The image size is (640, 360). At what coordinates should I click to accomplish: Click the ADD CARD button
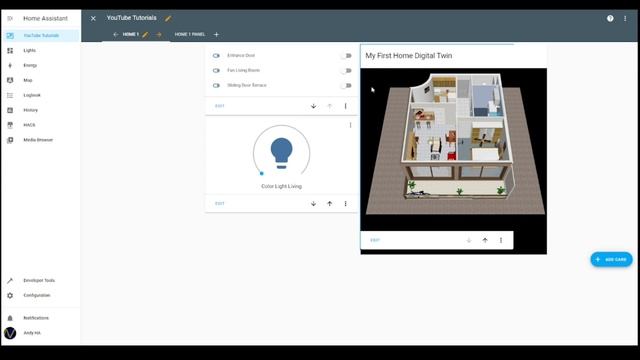pyautogui.click(x=611, y=260)
